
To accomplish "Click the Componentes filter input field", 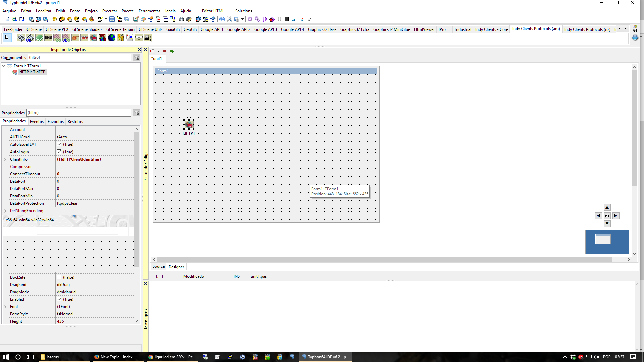I will point(79,58).
